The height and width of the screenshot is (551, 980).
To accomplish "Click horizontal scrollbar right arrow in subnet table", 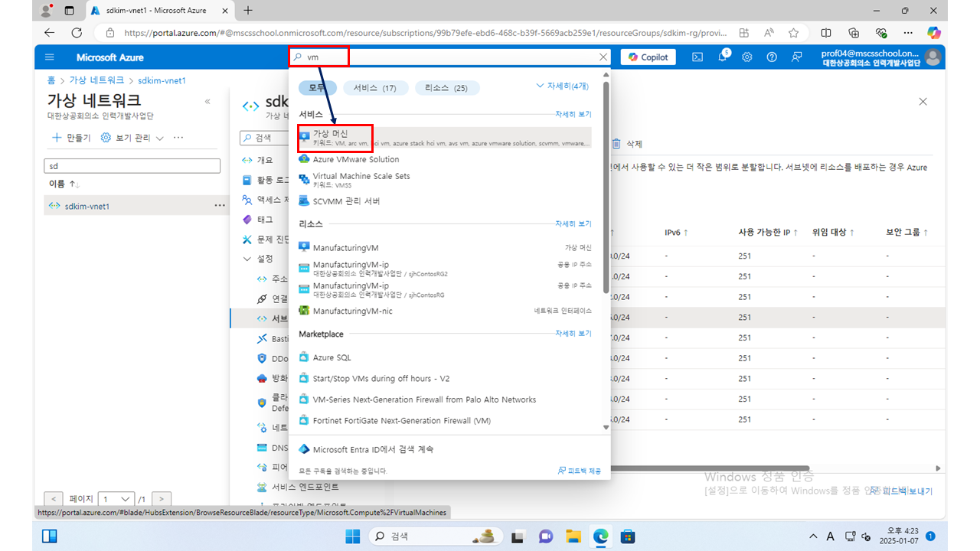I will 939,468.
